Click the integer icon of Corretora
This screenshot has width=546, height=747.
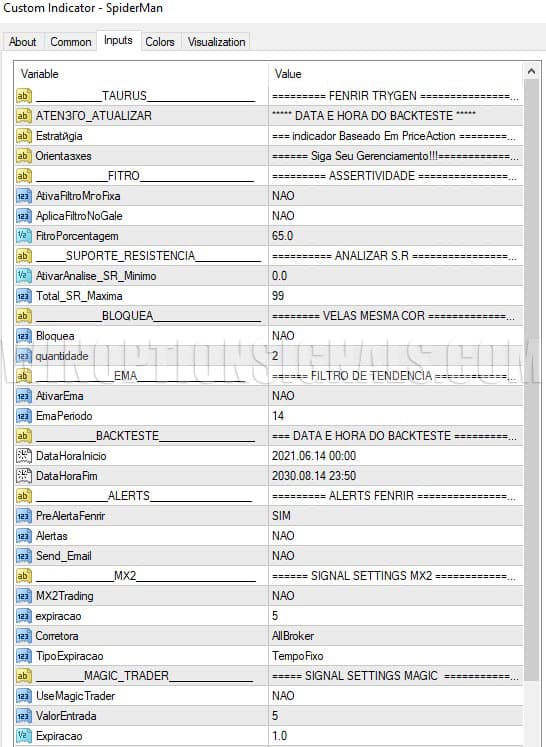[x=23, y=636]
